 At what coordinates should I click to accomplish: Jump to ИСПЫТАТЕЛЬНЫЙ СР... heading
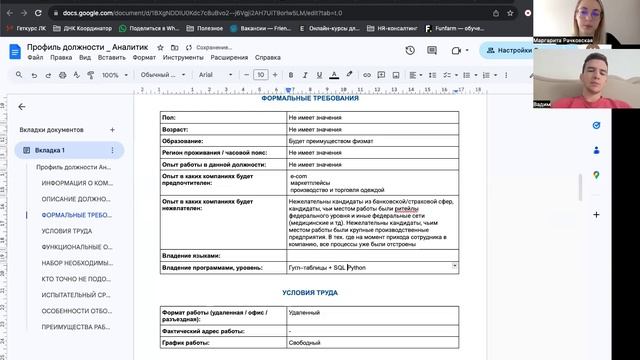click(x=76, y=295)
